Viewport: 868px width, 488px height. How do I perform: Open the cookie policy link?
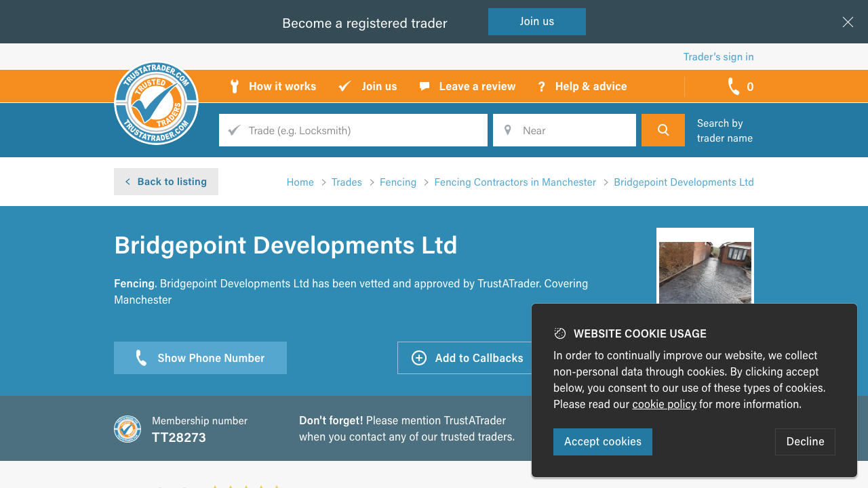(664, 404)
